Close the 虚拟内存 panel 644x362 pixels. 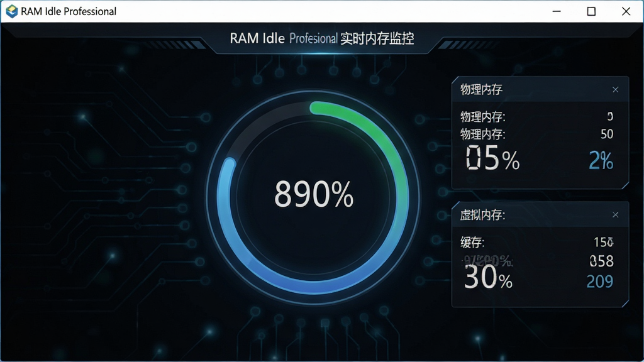[x=615, y=215]
